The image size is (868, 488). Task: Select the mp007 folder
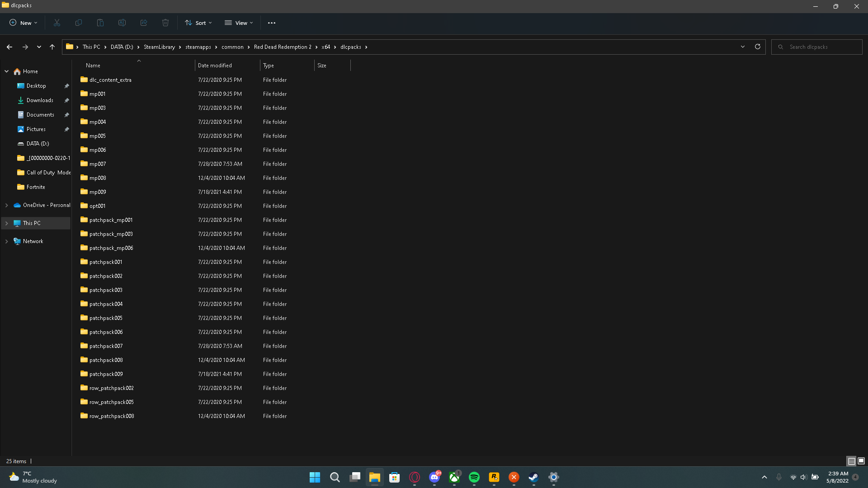[98, 164]
